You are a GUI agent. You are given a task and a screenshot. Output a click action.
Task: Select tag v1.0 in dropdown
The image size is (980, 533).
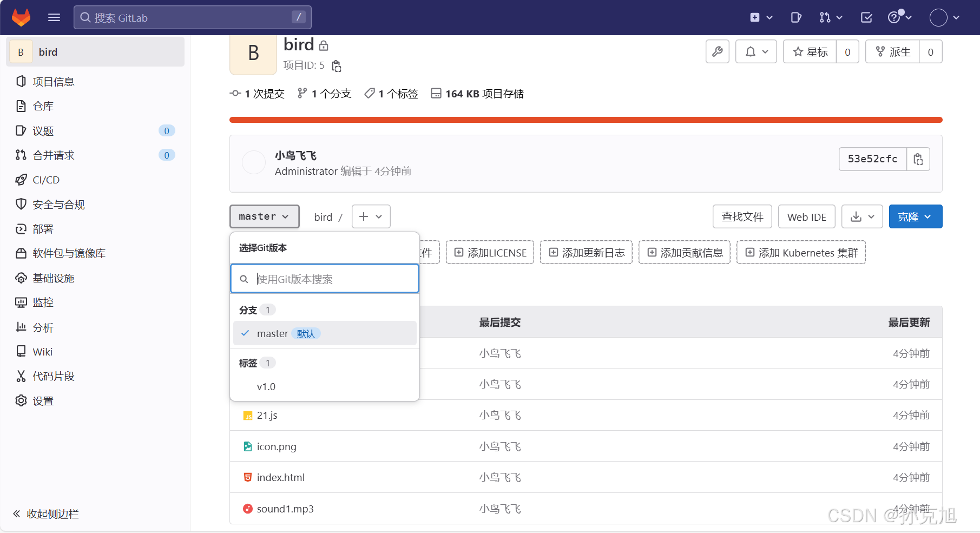click(x=325, y=386)
